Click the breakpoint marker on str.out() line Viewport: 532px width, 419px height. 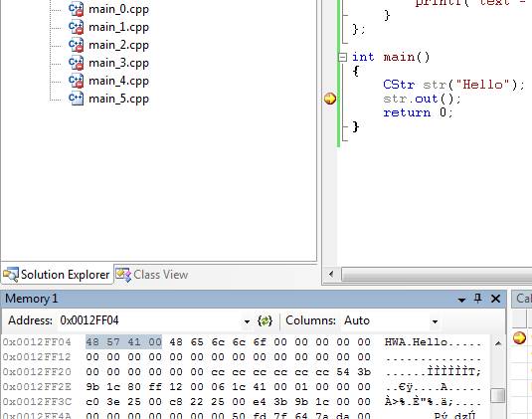330,99
